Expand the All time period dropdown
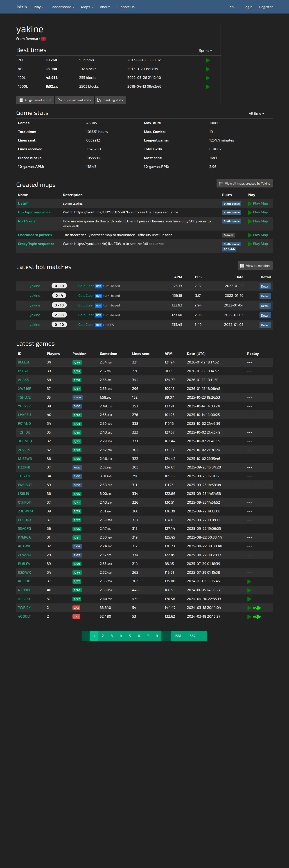The width and height of the screenshot is (289, 868). (256, 114)
